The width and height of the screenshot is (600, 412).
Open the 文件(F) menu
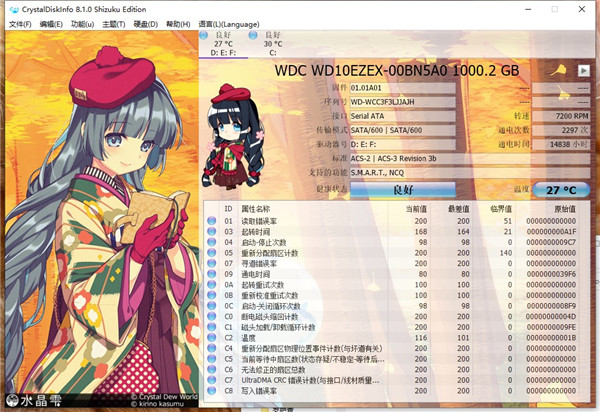[x=20, y=23]
